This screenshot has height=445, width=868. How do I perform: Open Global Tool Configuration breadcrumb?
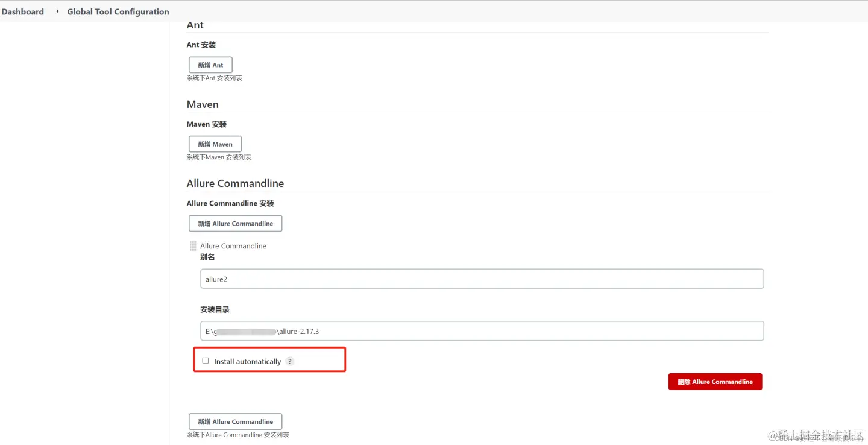[118, 11]
